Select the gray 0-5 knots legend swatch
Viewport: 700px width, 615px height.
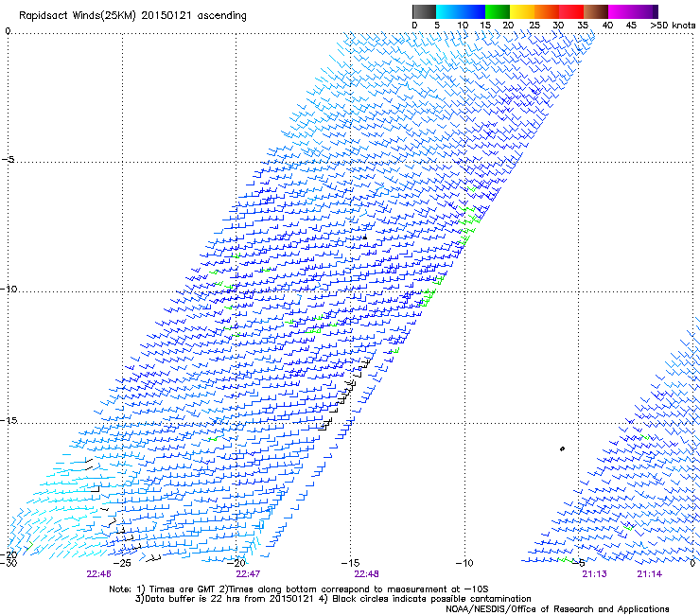click(x=424, y=11)
